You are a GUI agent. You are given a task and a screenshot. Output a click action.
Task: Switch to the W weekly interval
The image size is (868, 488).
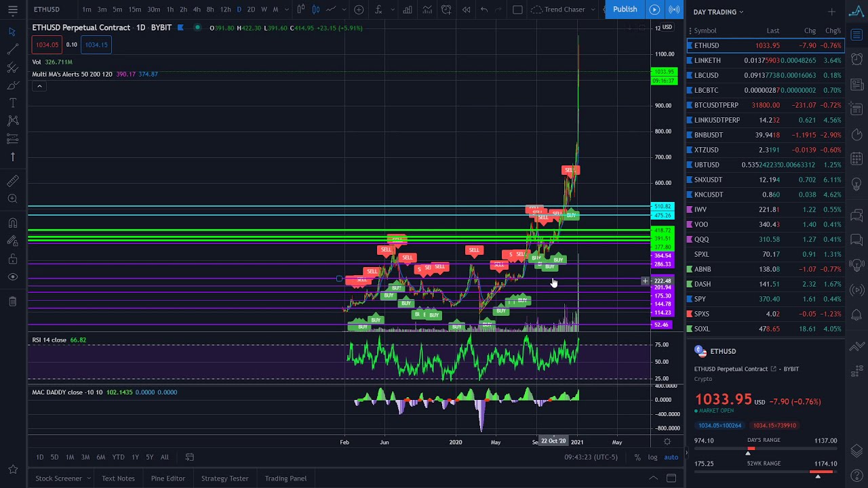coord(264,9)
